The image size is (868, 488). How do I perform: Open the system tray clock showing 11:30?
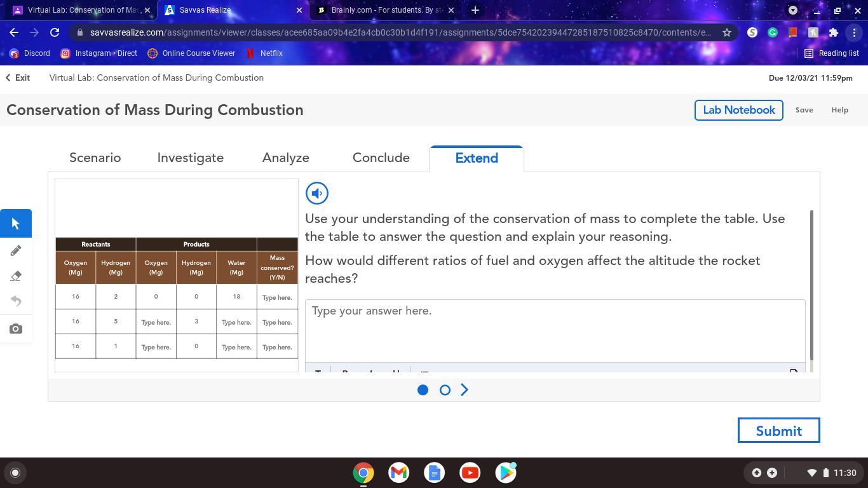[844, 473]
